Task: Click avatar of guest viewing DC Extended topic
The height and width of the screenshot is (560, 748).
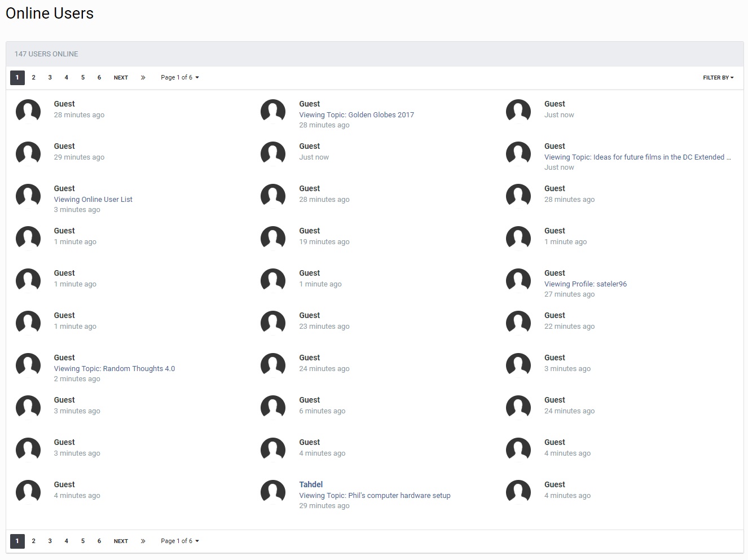Action: pos(518,153)
